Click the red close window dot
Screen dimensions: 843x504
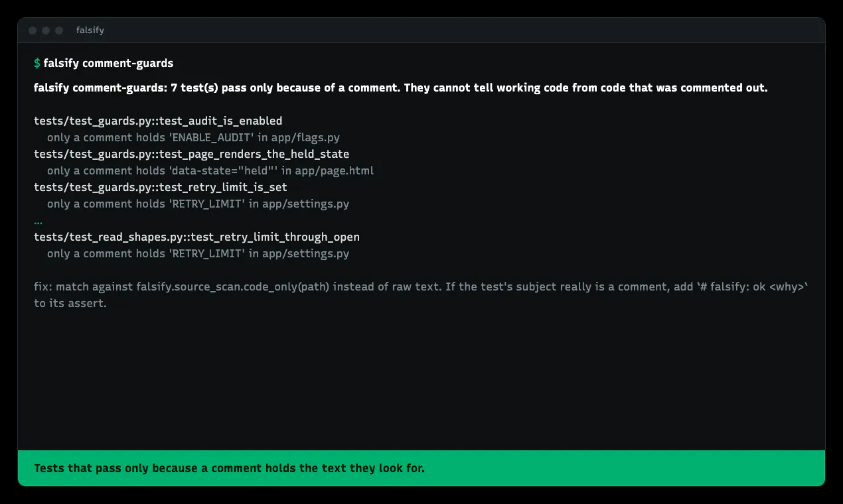33,31
